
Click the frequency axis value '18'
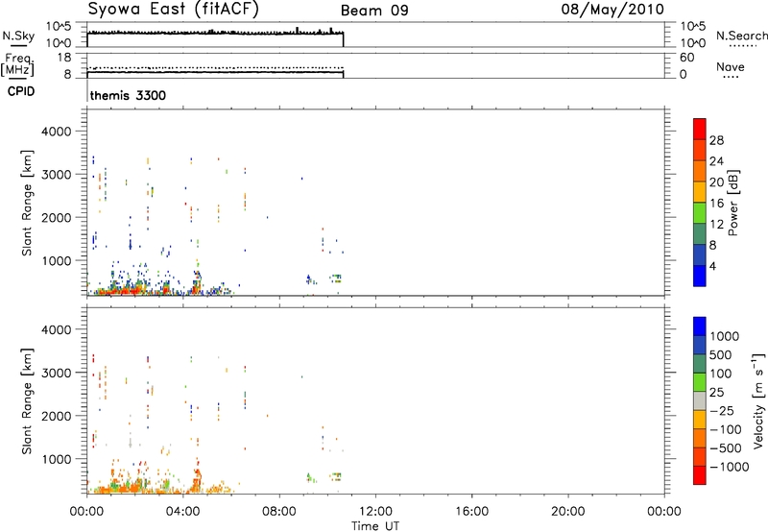64,58
